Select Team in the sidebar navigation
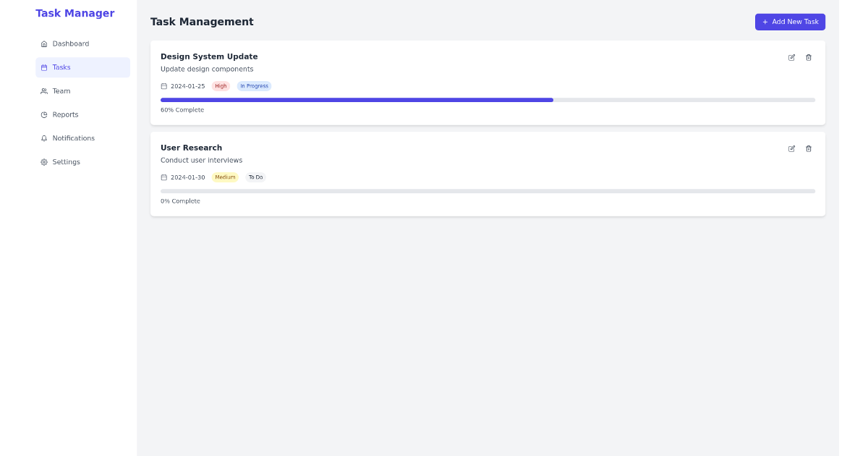Screen dimensions: 868x456 (x=61, y=90)
